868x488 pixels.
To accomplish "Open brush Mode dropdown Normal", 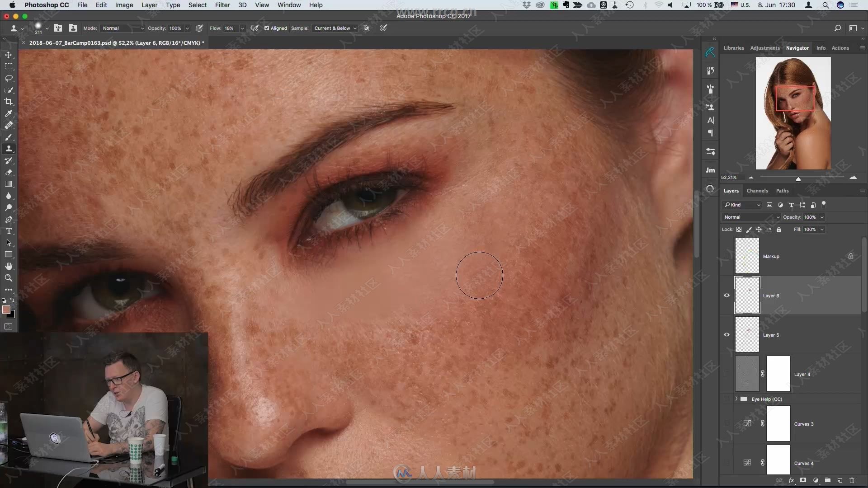I will point(123,28).
